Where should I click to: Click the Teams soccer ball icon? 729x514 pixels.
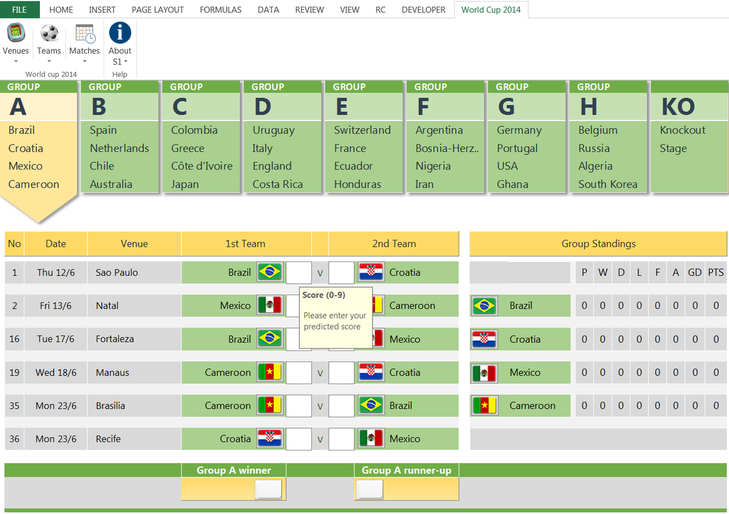[x=49, y=33]
